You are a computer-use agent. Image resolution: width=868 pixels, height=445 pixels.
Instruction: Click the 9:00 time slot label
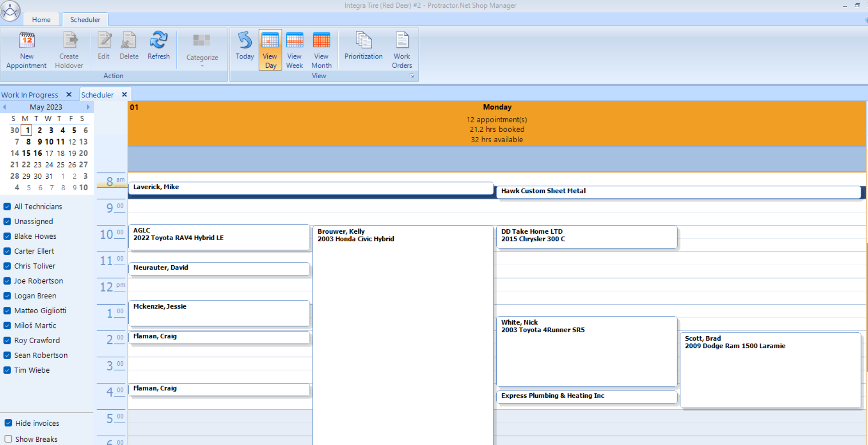(x=112, y=208)
